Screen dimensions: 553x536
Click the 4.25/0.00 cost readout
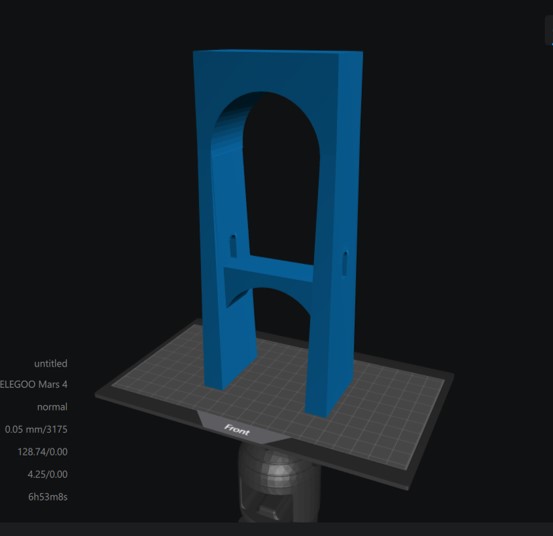[x=48, y=474]
